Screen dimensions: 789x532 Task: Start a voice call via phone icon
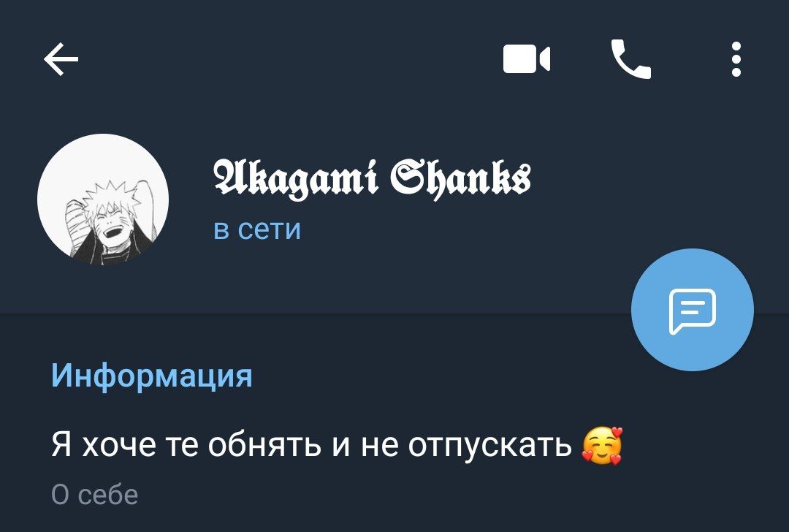631,59
